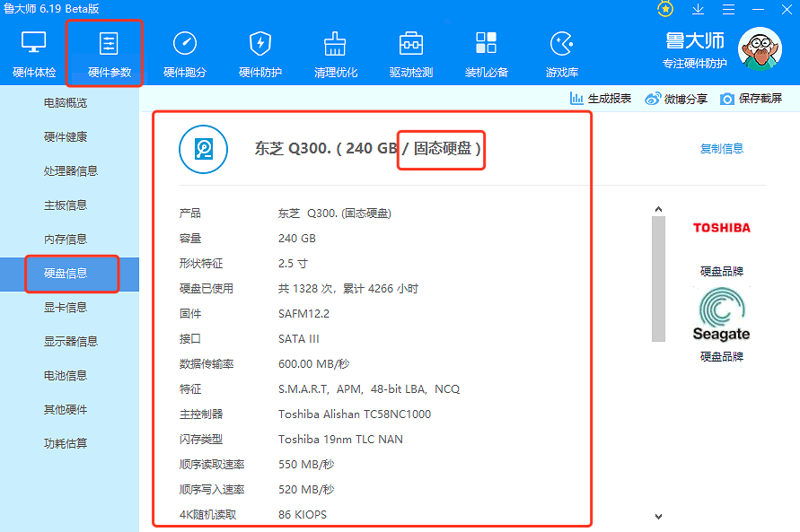Click the 复制信息 copy info link

click(721, 148)
